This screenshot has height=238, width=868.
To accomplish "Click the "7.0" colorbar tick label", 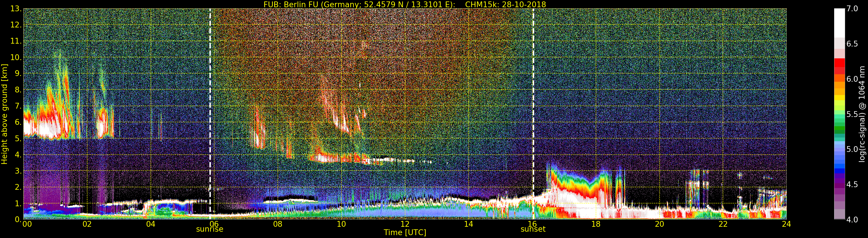I will coord(852,9).
